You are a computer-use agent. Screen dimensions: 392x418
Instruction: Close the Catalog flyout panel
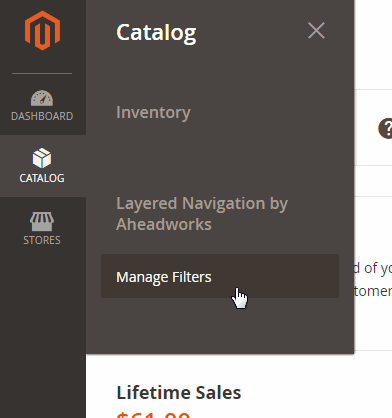[x=316, y=31]
